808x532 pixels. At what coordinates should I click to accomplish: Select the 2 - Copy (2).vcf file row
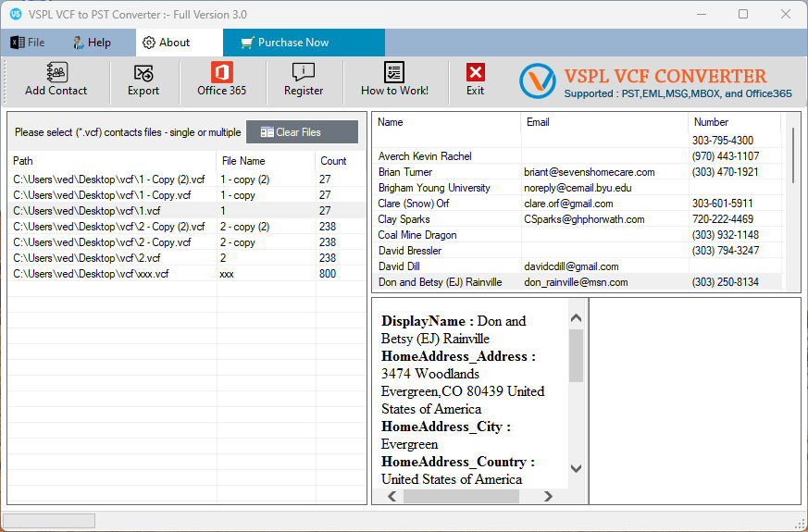click(x=187, y=227)
